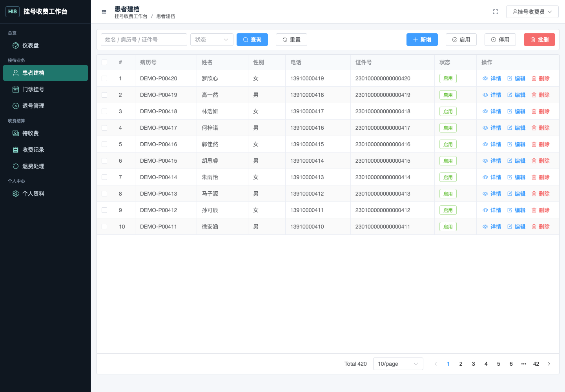Click the 新增 add button

click(422, 40)
